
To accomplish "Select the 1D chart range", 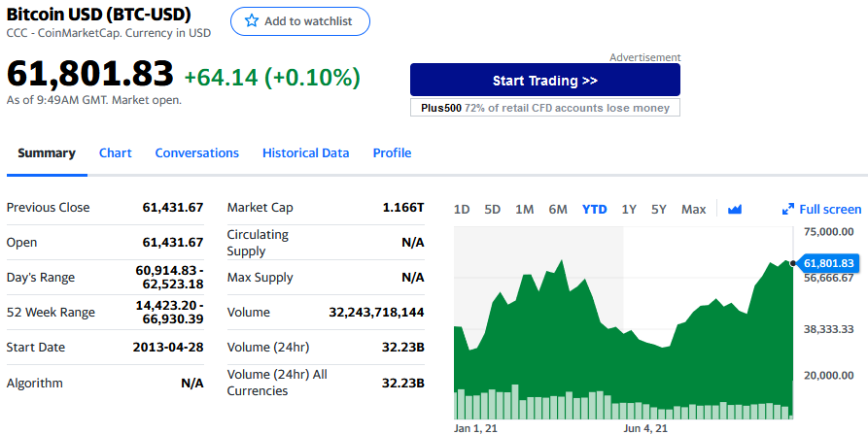I will pyautogui.click(x=462, y=209).
